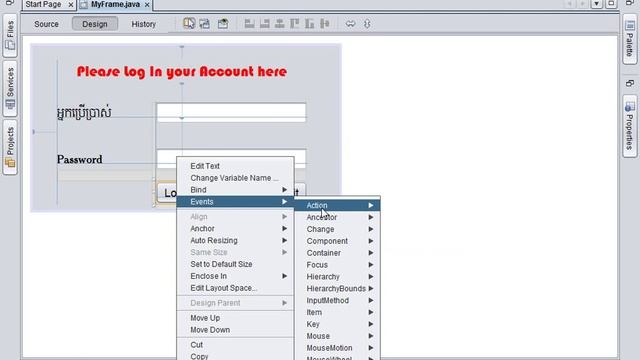Open the Projects side panel
640x360 pixels.
[x=10, y=147]
